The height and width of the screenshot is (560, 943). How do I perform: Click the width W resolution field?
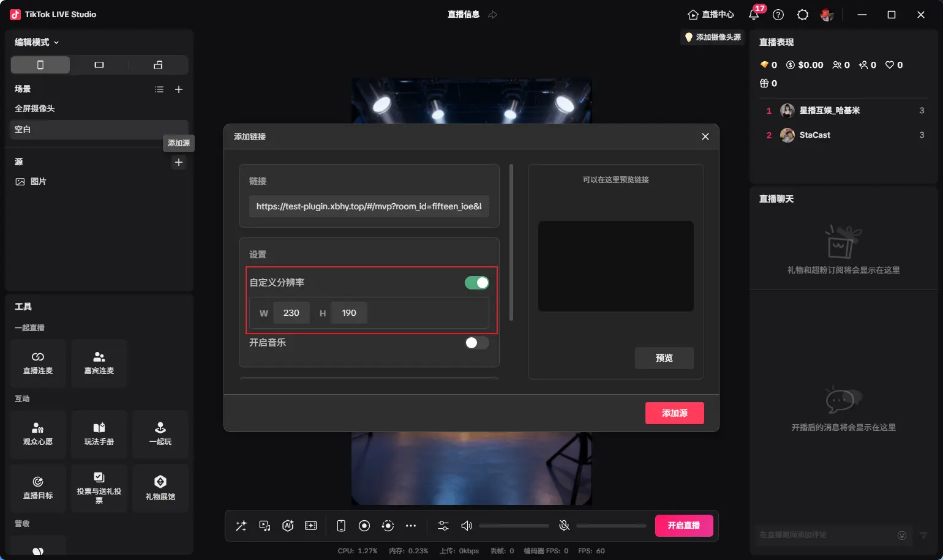(x=291, y=313)
